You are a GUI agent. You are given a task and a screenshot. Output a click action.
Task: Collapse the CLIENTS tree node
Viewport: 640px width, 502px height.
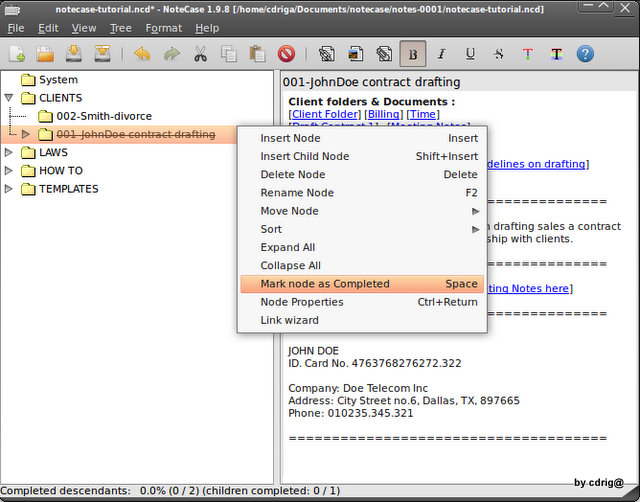point(9,98)
